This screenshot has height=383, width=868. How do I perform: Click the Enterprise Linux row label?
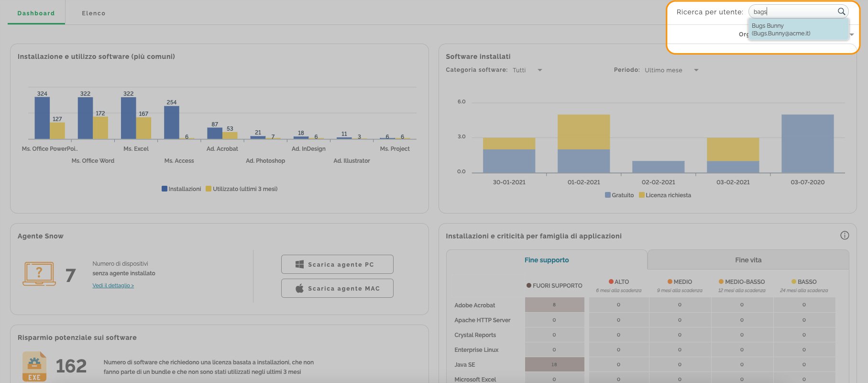[476, 350]
